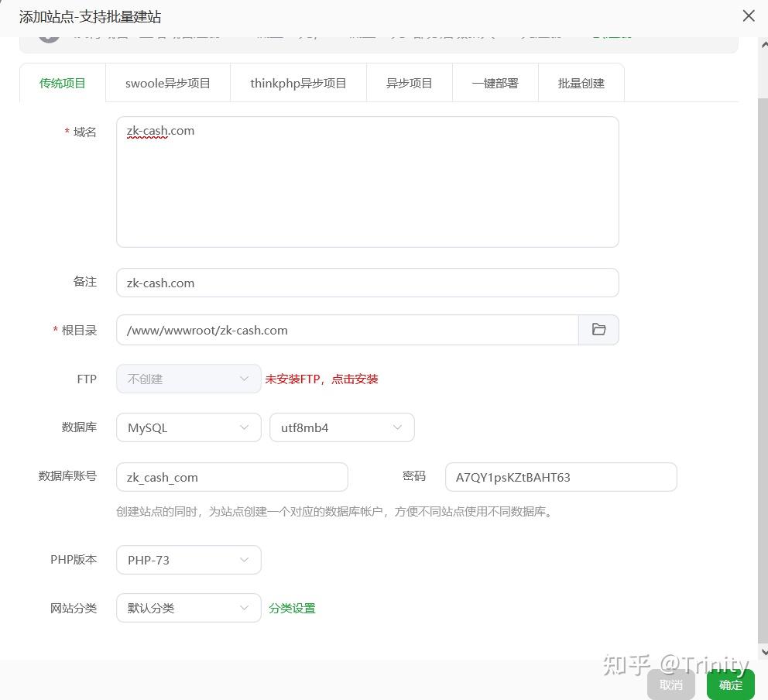This screenshot has width=768, height=700.
Task: Open the 异步项目 tab
Action: click(409, 82)
